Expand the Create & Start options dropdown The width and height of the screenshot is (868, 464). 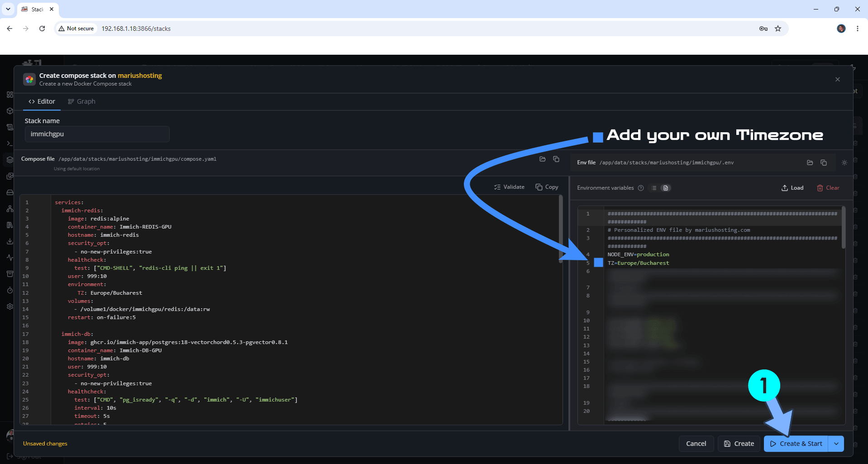(836, 444)
